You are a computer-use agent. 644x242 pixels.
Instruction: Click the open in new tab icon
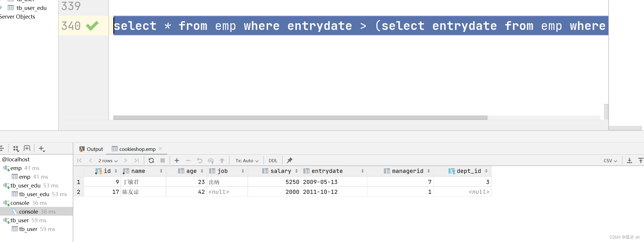click(x=27, y=148)
